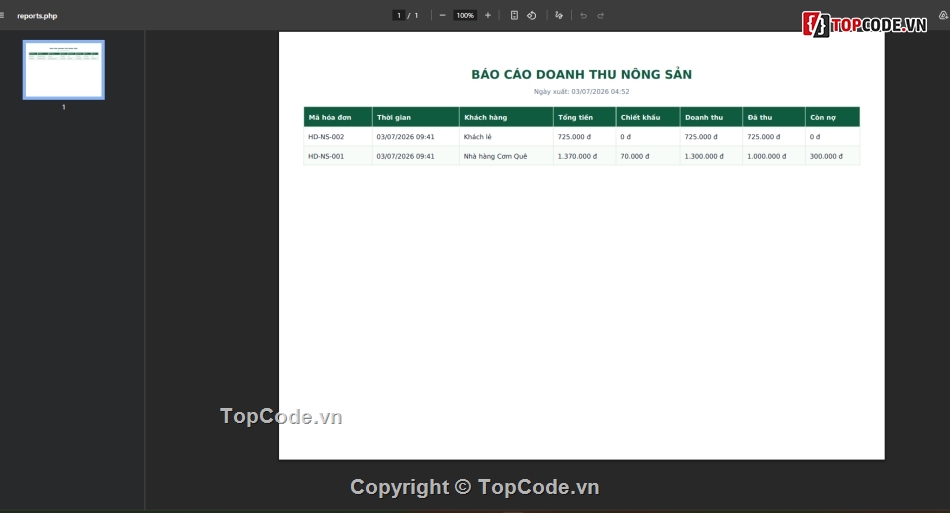Click the Chiết khấu column header
Viewport: 950px width, 513px height.
tap(648, 117)
